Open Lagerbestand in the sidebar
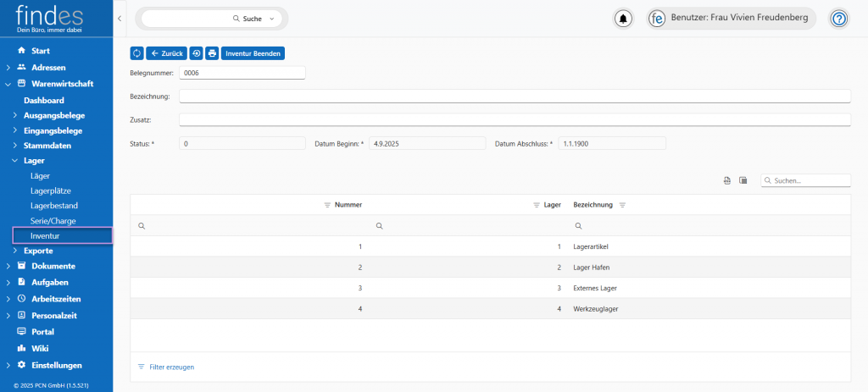Viewport: 868px width, 392px height. (x=53, y=206)
